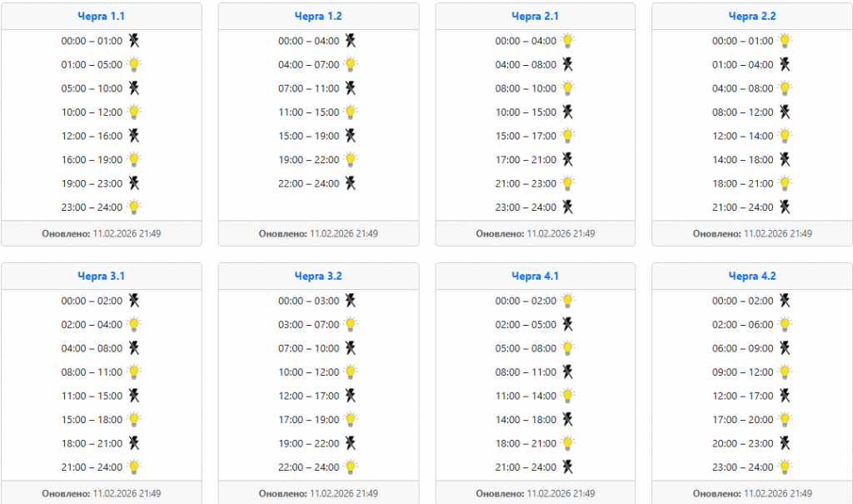Click light bulb icon for 12:00 – 14:00 in Черга 2.2
Viewport: 853px width, 504px height.
[x=785, y=136]
